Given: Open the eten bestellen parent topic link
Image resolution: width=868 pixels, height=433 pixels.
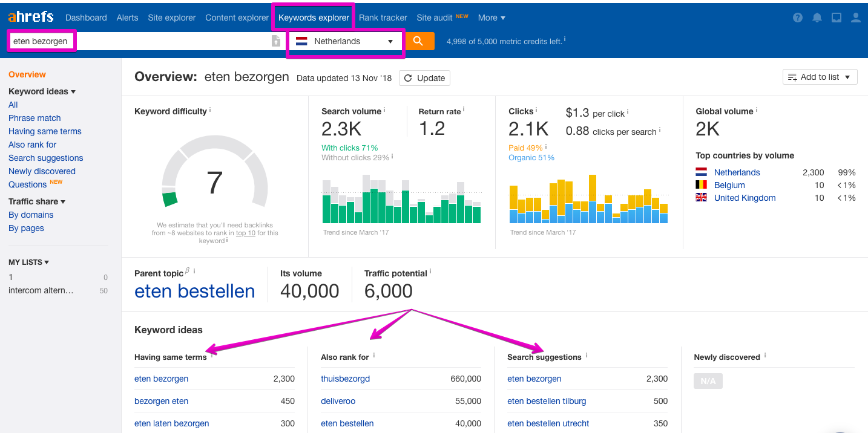Looking at the screenshot, I should pos(194,291).
